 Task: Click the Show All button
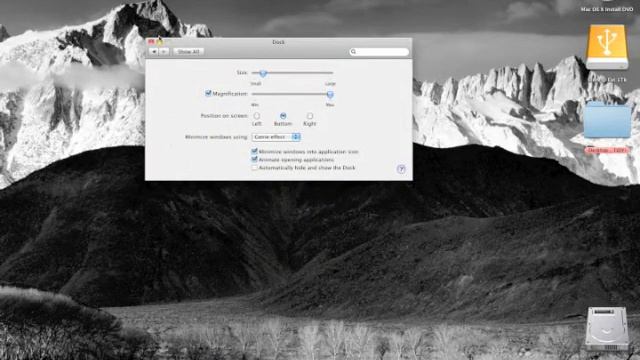(189, 52)
